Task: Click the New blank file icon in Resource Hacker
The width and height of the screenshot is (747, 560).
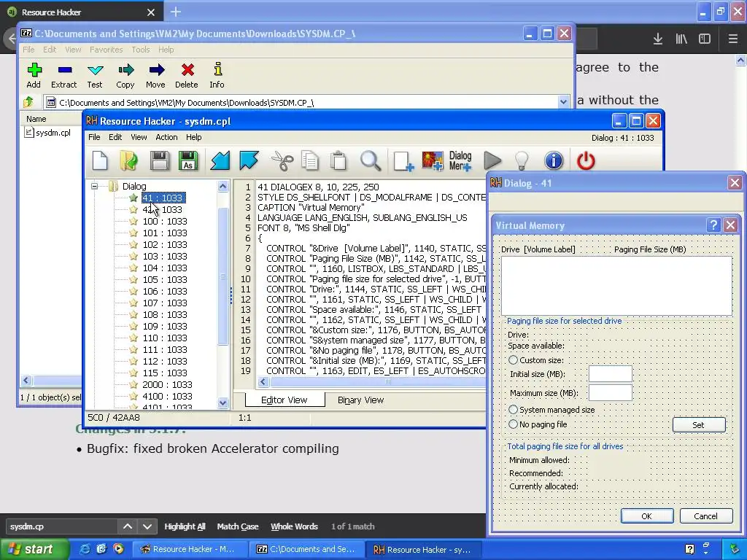Action: [100, 161]
